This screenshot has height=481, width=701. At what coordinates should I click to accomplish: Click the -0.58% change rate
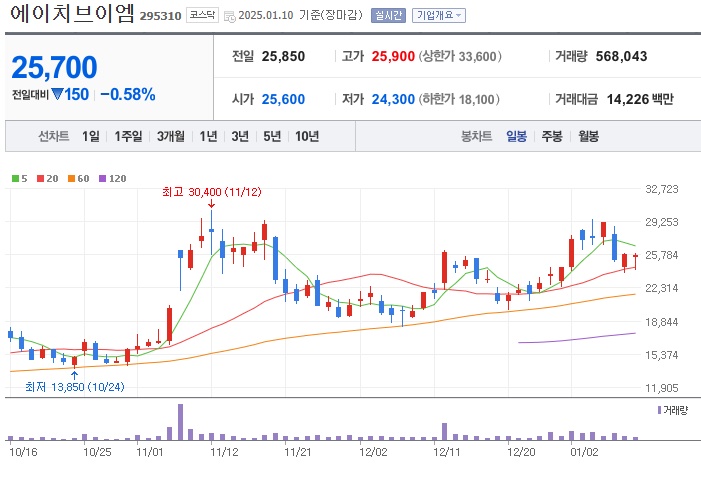(128, 94)
